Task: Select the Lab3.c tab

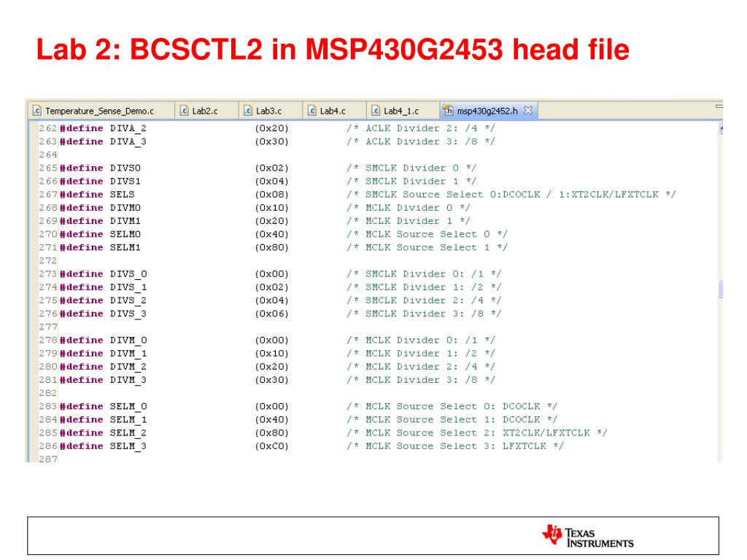Action: click(269, 111)
